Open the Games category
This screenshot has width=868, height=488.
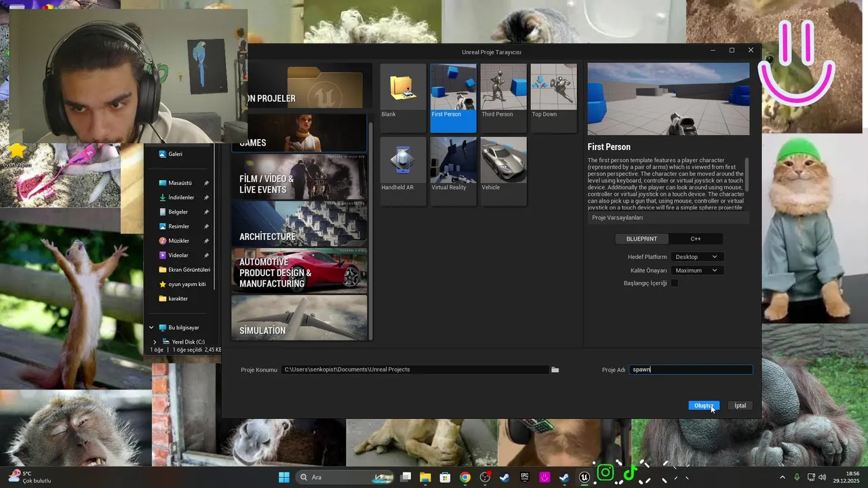pyautogui.click(x=299, y=133)
